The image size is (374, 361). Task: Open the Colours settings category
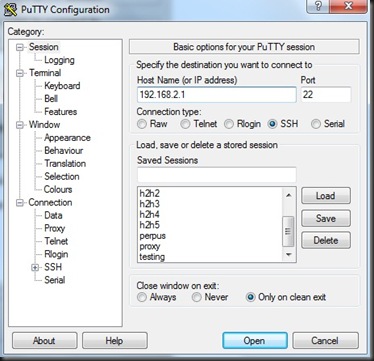[58, 189]
